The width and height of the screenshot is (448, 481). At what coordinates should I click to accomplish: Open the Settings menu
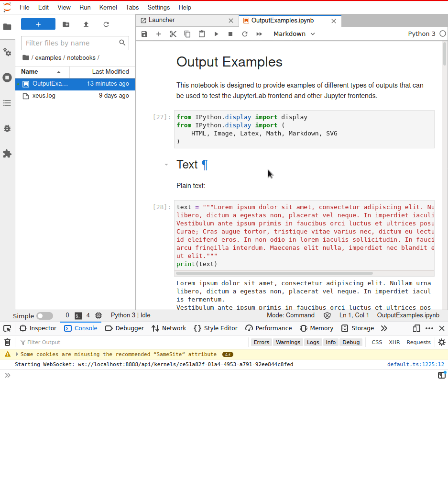(x=158, y=7)
